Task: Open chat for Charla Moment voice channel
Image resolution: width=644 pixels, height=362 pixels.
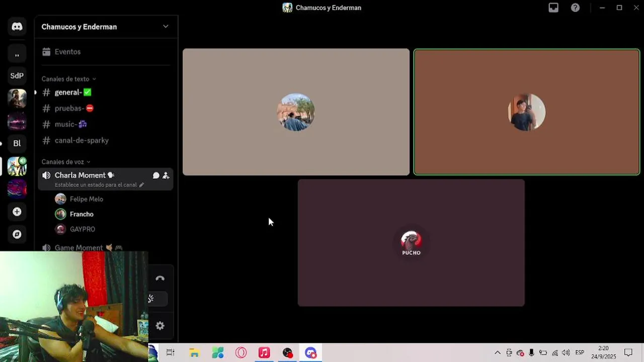Action: pyautogui.click(x=156, y=175)
